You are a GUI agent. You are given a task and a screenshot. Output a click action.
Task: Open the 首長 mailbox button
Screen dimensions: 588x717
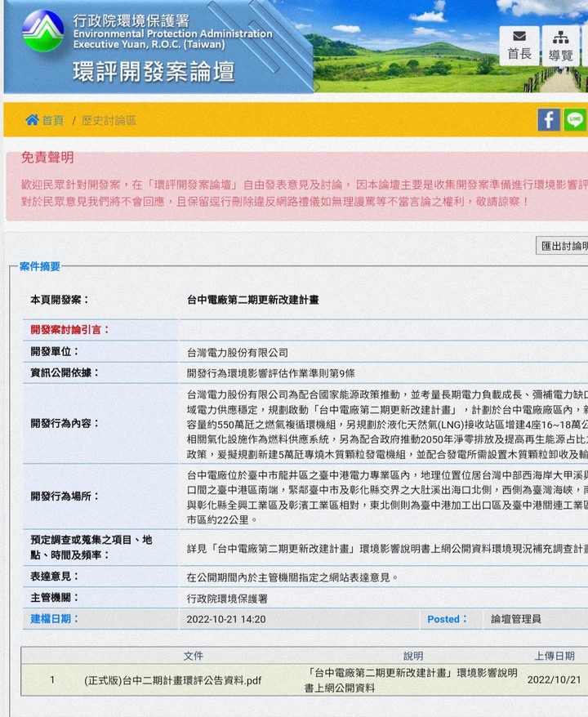coord(519,45)
